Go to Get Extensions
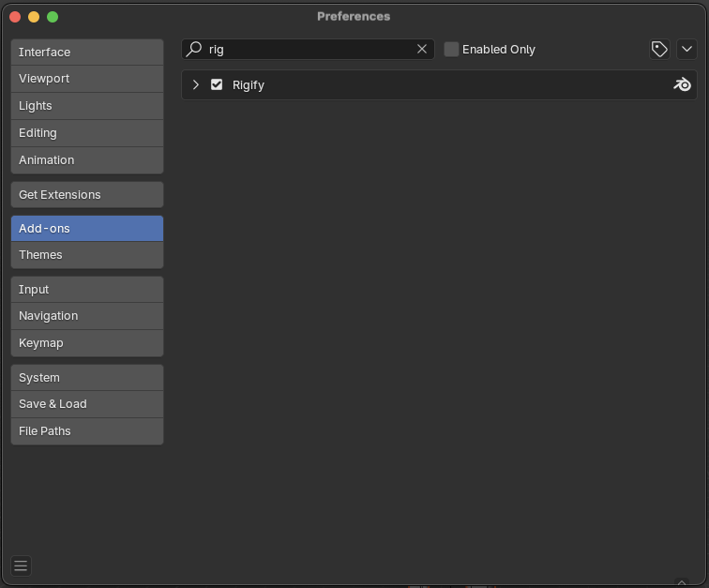Viewport: 709px width, 588px height. tap(87, 194)
